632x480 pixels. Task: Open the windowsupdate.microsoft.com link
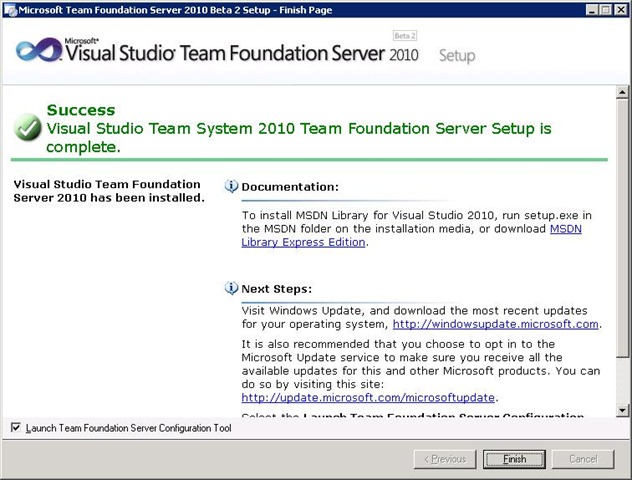tap(495, 324)
